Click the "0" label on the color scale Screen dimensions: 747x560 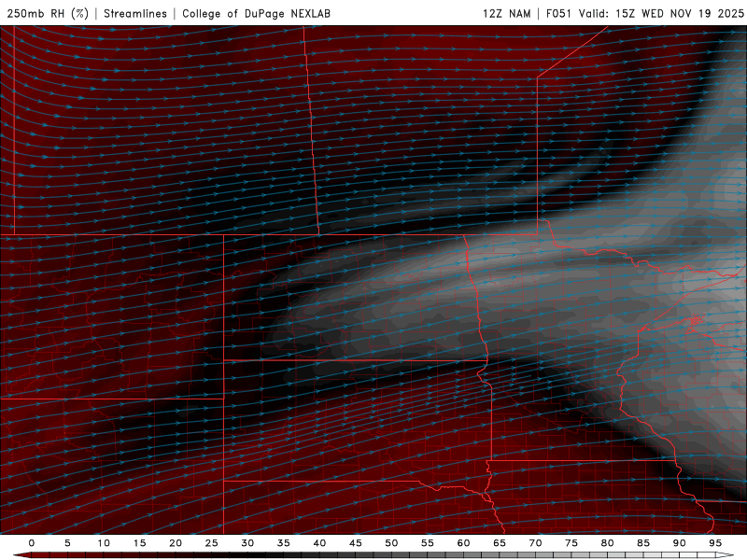[x=32, y=543]
